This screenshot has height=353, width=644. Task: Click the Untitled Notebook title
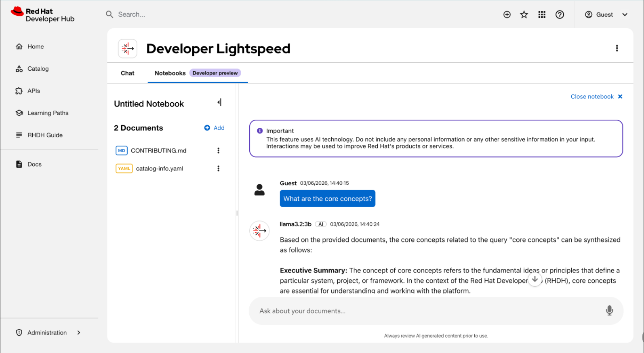149,104
